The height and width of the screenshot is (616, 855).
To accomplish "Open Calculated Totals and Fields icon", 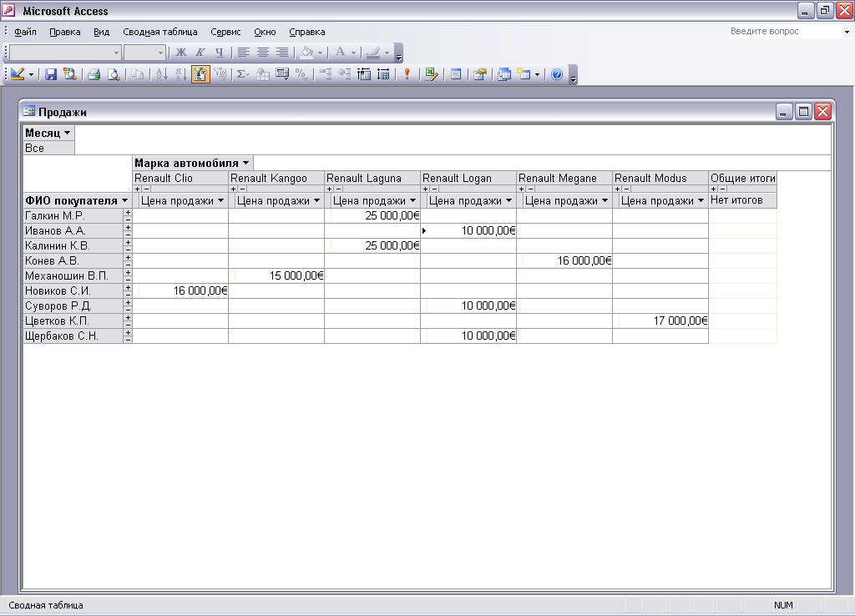I will (x=282, y=74).
